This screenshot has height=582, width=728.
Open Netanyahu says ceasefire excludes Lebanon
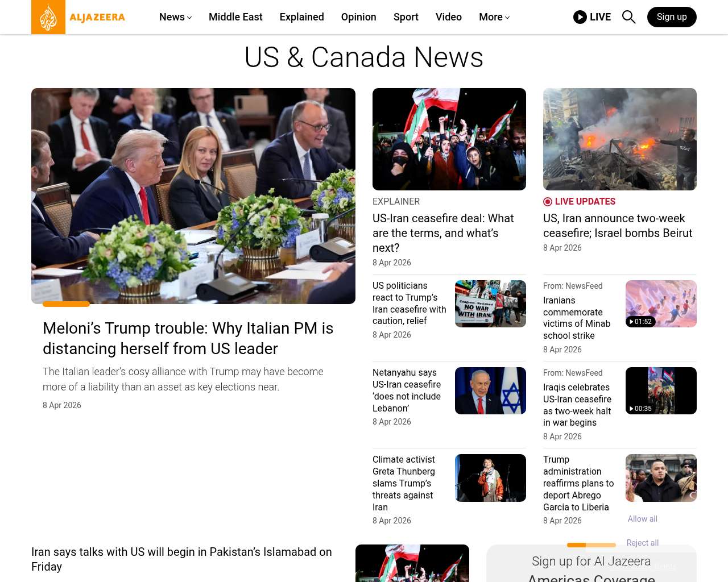407,390
